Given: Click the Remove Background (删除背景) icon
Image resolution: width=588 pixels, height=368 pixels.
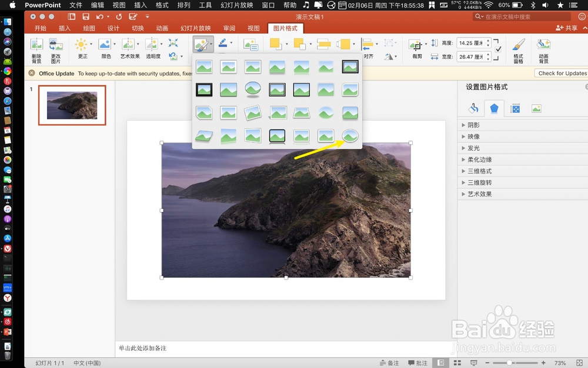Looking at the screenshot, I should click(x=36, y=45).
